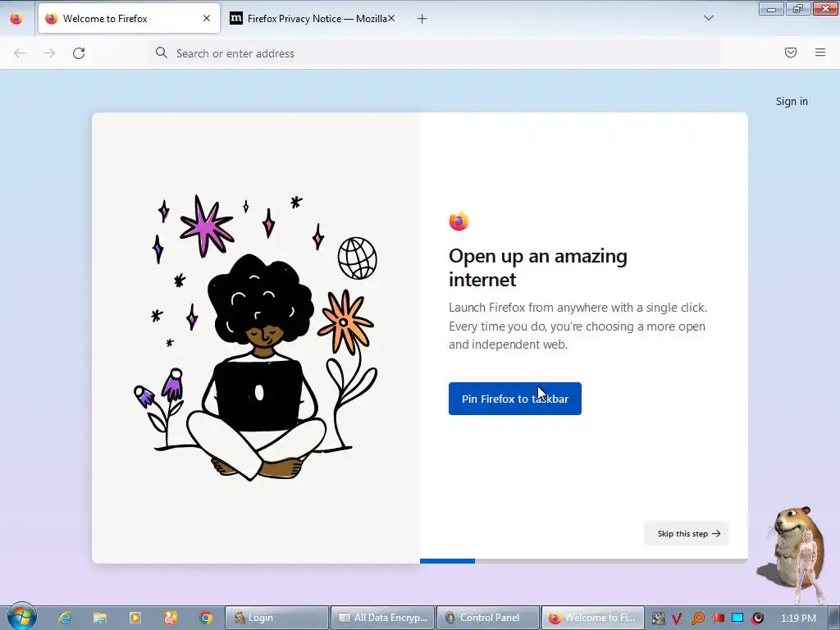The width and height of the screenshot is (840, 630).
Task: Open the Firefox hamburger menu
Action: [x=820, y=52]
